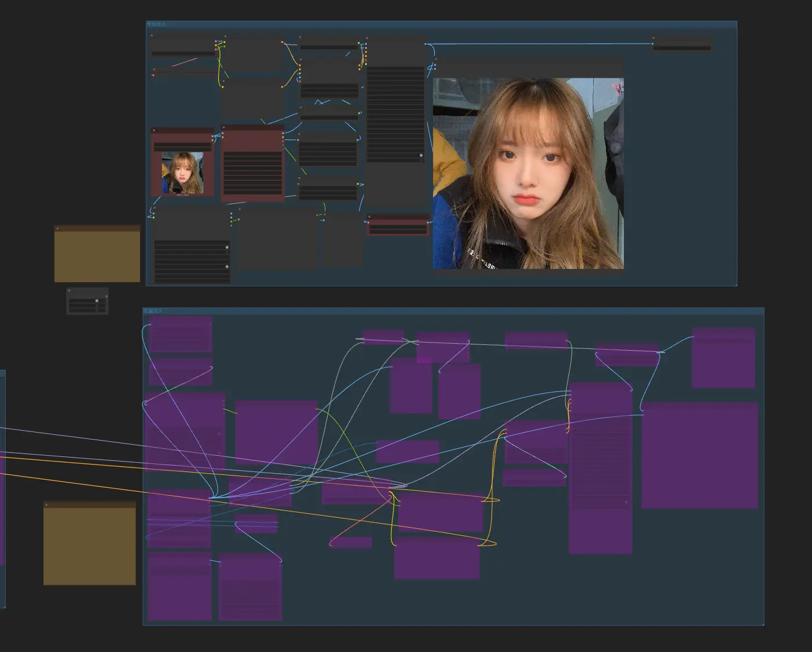The height and width of the screenshot is (652, 812).
Task: Collapse the small dark node below the upper brown note
Action: pyautogui.click(x=69, y=290)
